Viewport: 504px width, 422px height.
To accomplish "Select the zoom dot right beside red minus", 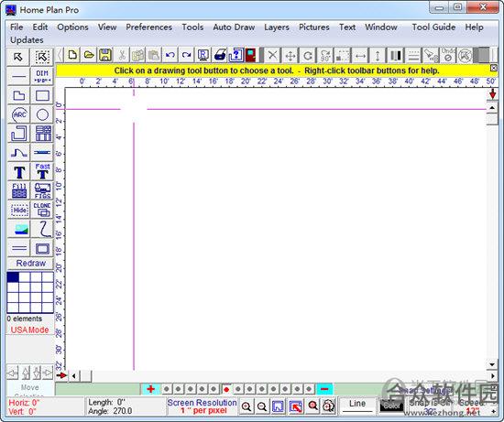I will (309, 389).
